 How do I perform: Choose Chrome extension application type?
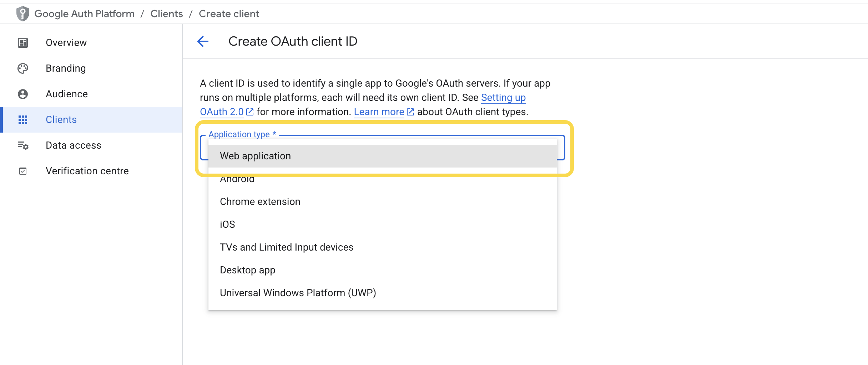pyautogui.click(x=383, y=202)
